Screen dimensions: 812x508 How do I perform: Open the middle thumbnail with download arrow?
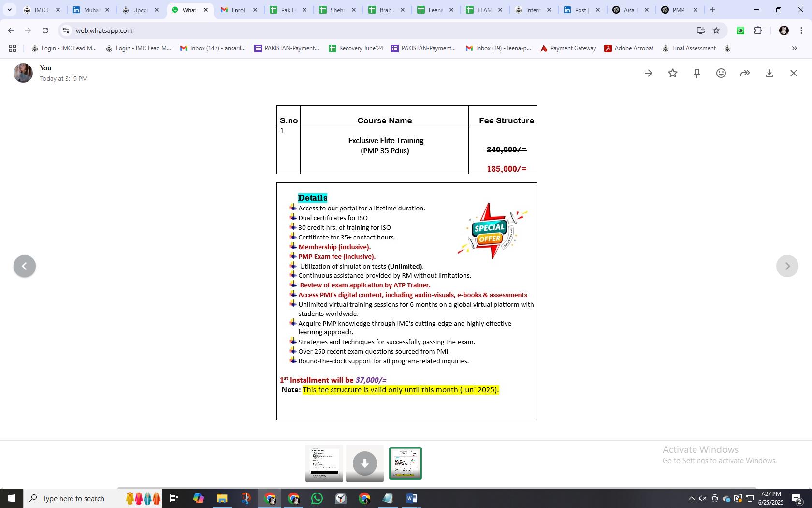coord(365,463)
